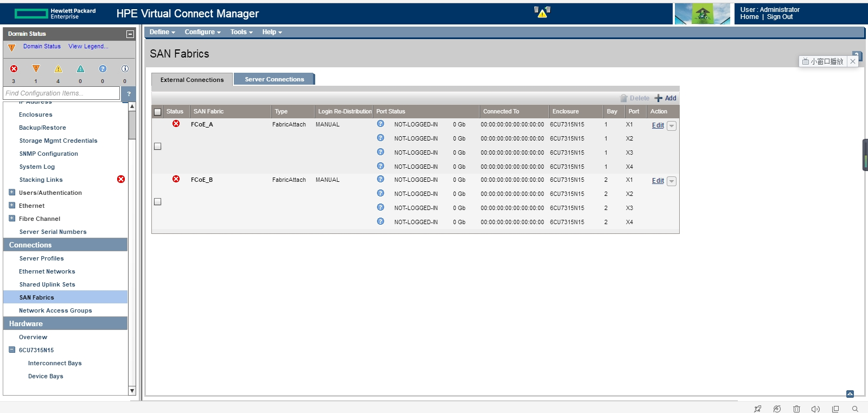Click the sidebar scroll down arrow

click(132, 391)
